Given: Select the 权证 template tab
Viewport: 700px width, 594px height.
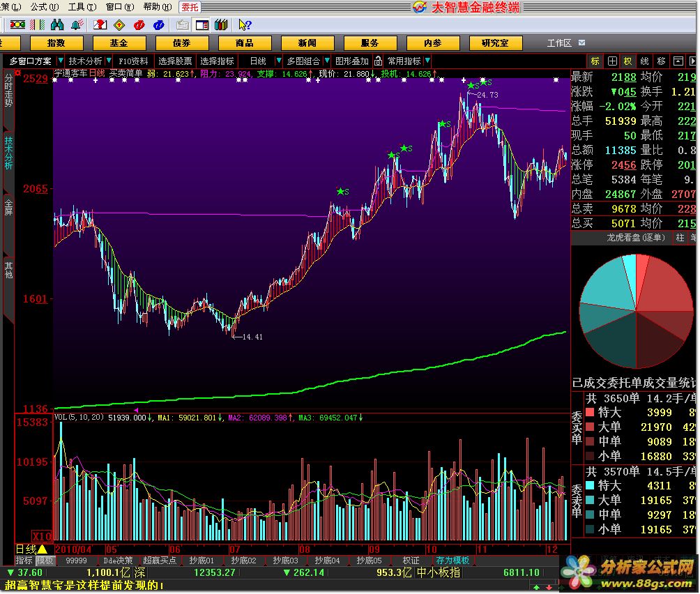Looking at the screenshot, I should tap(411, 561).
